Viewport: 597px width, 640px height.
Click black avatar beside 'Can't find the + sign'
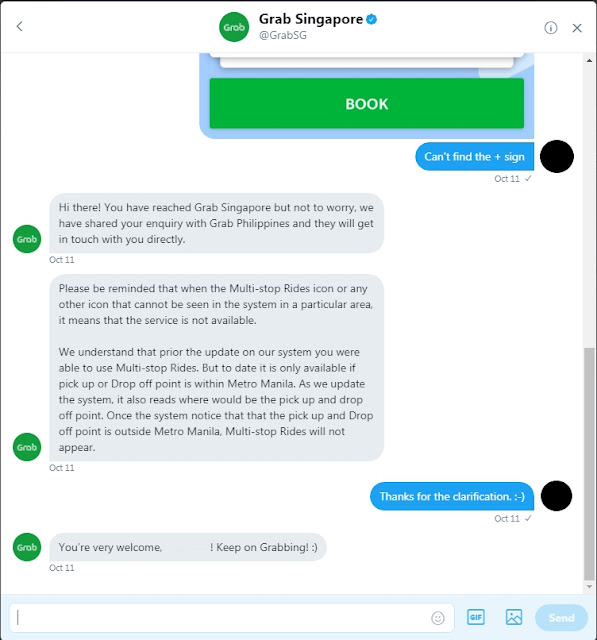tap(557, 156)
